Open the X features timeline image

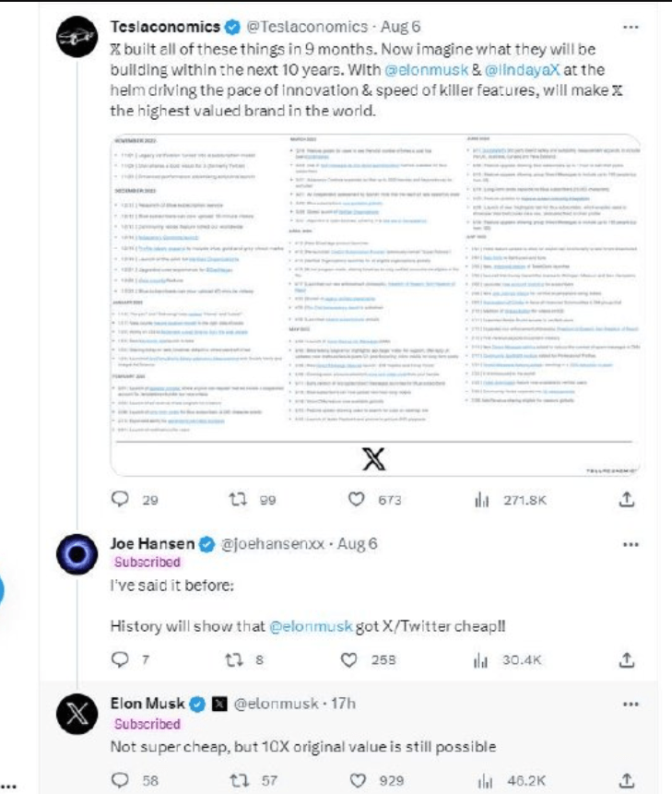tap(377, 304)
